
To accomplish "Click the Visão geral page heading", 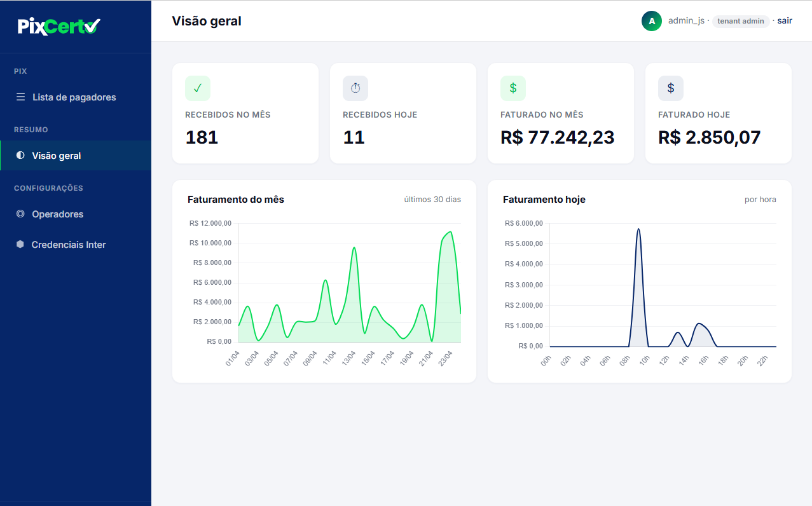I will [x=207, y=21].
